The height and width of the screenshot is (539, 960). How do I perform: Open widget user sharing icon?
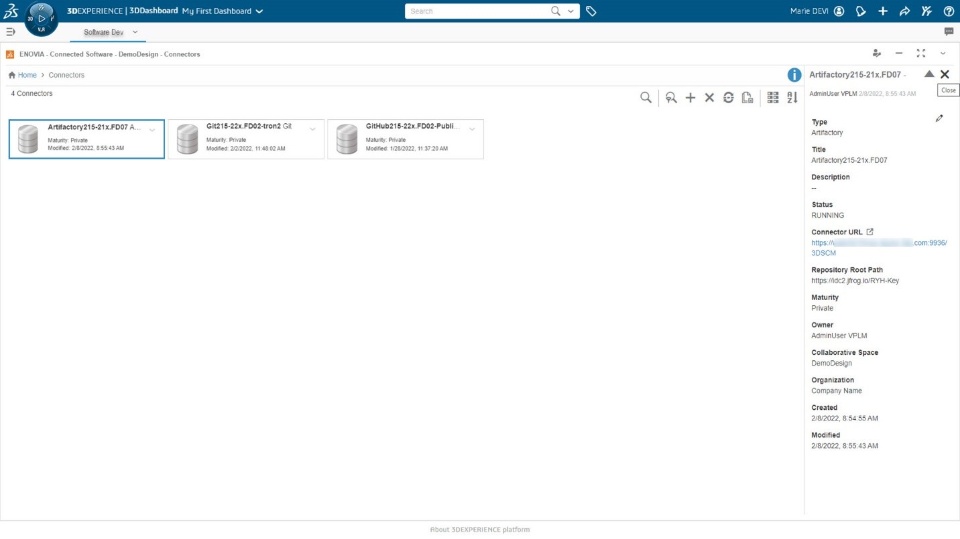(x=877, y=53)
